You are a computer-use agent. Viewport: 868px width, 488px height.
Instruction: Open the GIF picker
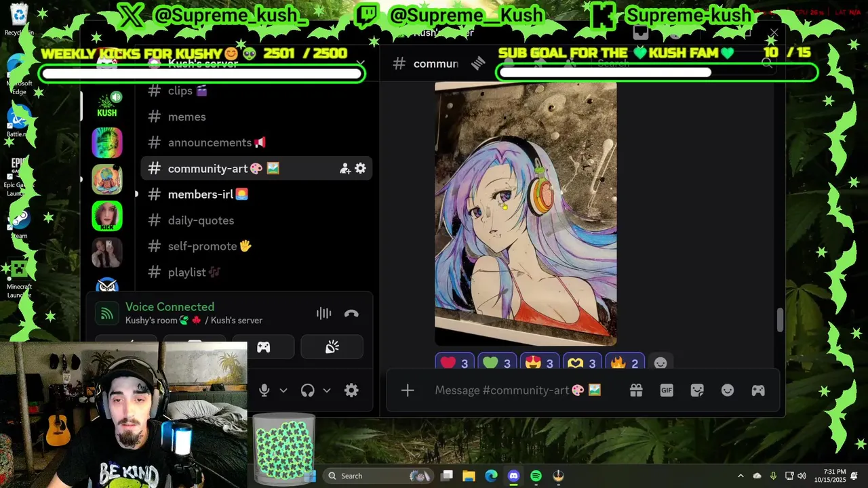click(x=667, y=390)
